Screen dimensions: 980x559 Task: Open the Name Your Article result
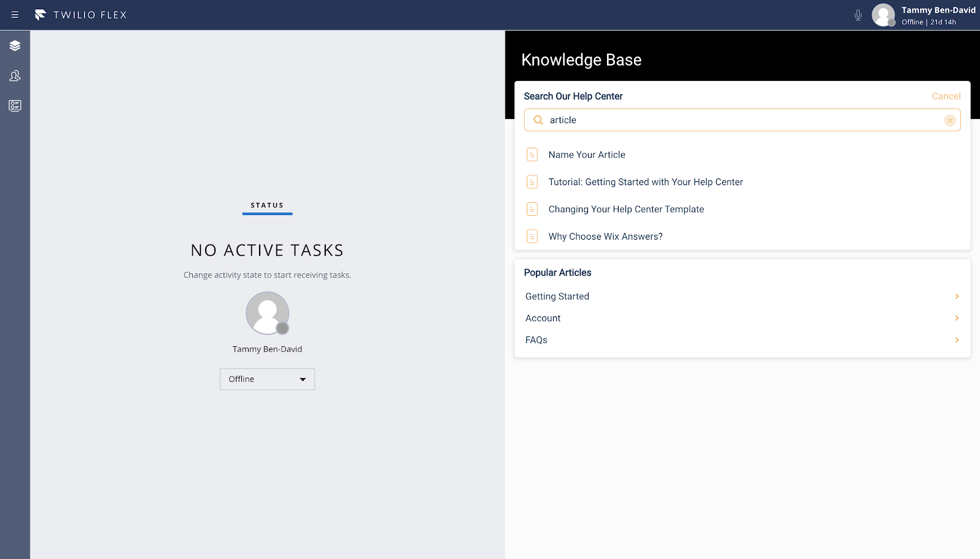click(587, 154)
